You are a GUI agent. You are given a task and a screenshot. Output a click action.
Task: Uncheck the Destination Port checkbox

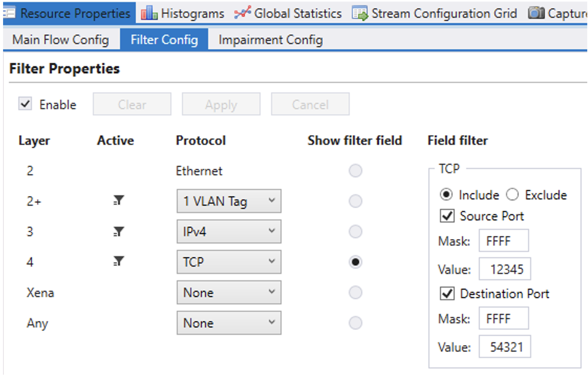click(x=447, y=294)
